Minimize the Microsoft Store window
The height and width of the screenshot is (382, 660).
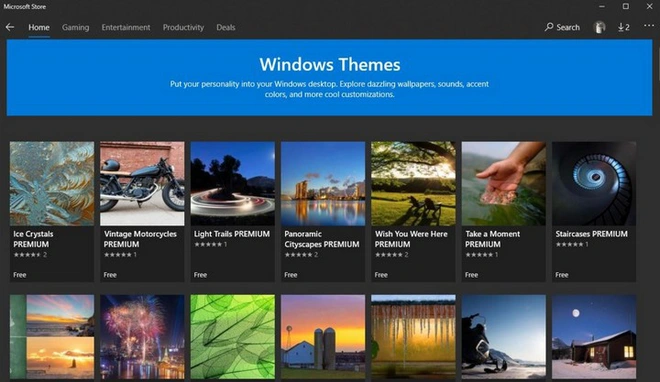602,6
